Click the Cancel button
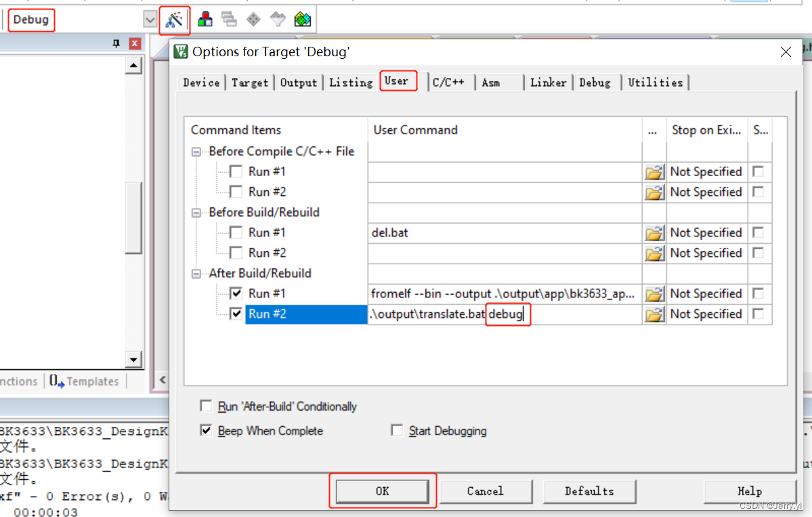The image size is (812, 517). (485, 491)
